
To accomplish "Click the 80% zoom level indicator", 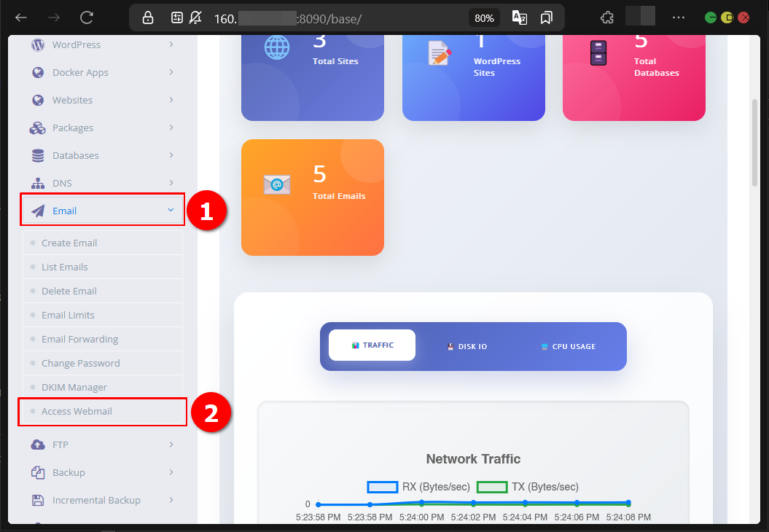I will [484, 18].
